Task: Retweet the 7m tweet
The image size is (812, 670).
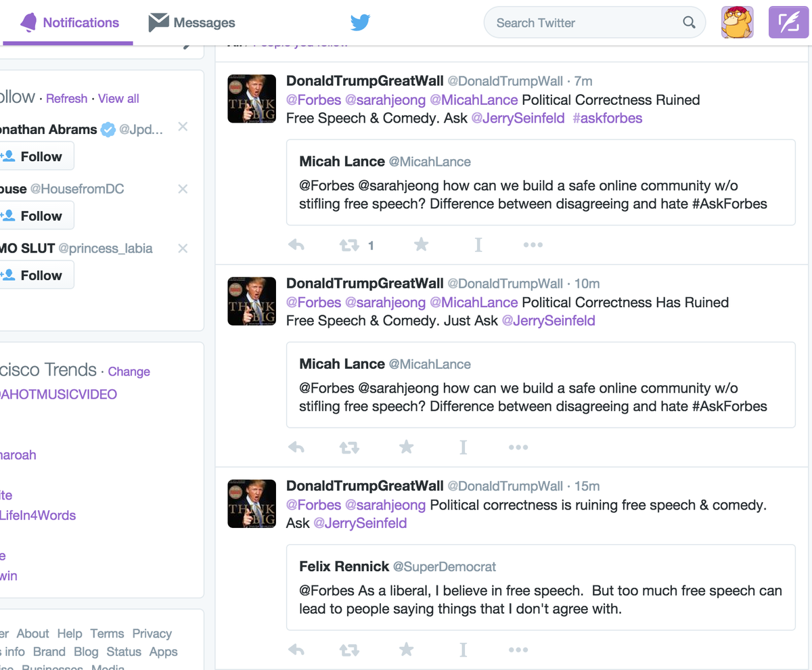Action: click(x=349, y=245)
